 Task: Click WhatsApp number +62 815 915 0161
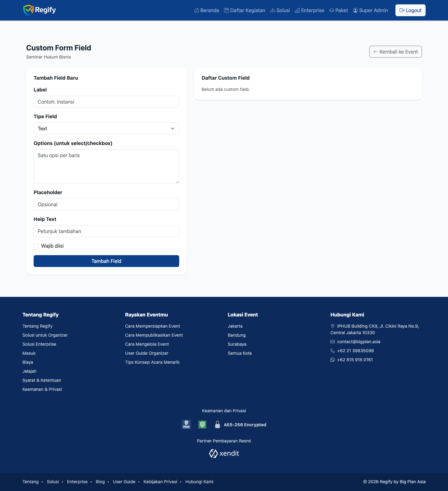click(355, 360)
